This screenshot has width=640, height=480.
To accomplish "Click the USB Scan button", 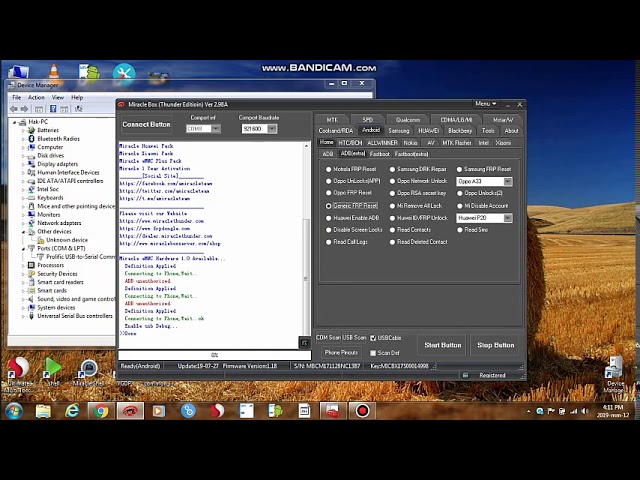I will coord(354,338).
